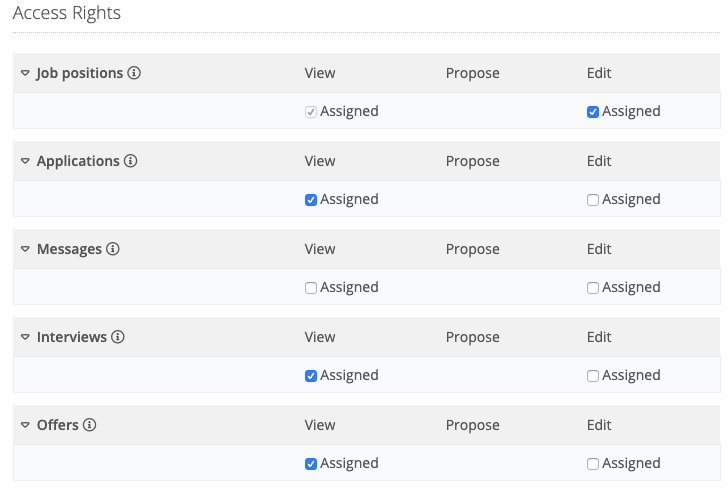
Task: Open the Job positions info icon
Action: coord(134,73)
